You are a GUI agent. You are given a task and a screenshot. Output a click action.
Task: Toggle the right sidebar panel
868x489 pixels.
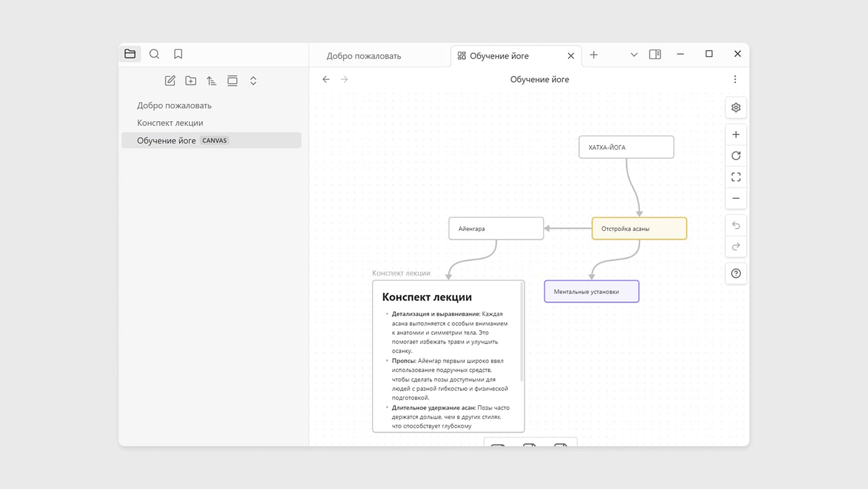[x=655, y=54]
